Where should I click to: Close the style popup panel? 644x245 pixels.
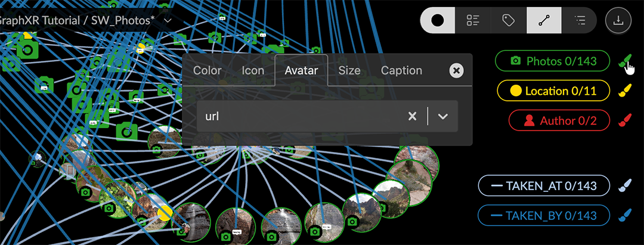coord(456,71)
